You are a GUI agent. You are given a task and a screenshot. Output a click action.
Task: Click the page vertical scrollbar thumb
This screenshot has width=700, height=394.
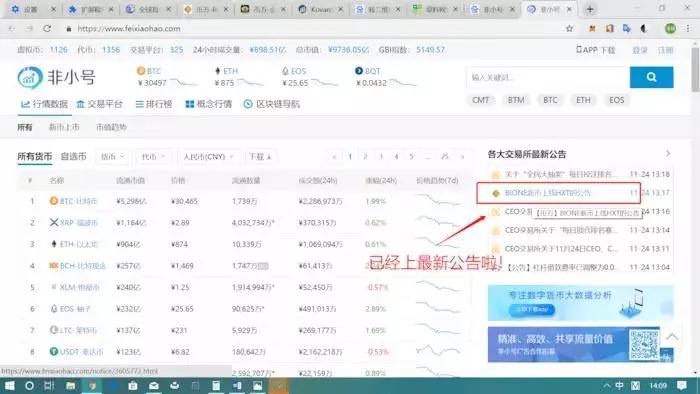[695, 68]
